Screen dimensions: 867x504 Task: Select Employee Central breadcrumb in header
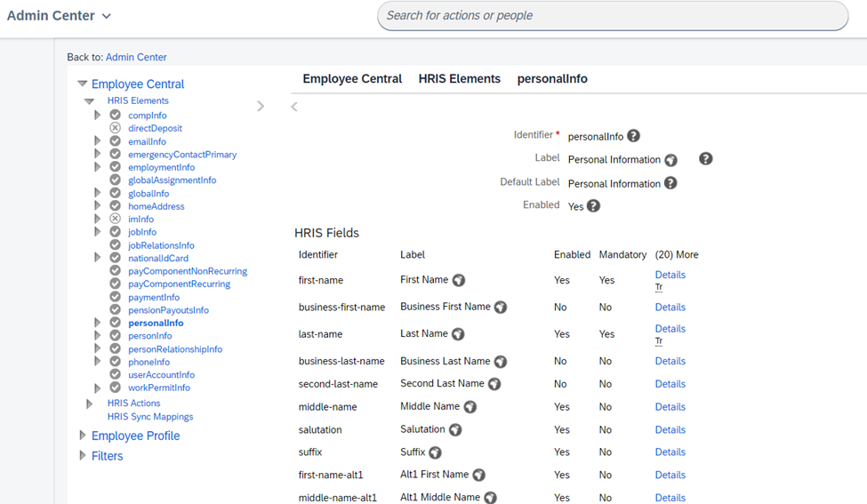(x=352, y=79)
